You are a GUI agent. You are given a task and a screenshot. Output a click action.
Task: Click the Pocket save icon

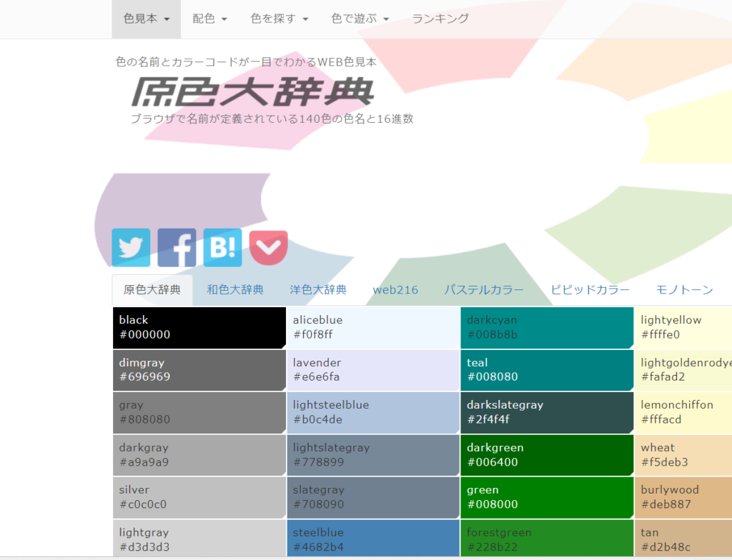[269, 247]
